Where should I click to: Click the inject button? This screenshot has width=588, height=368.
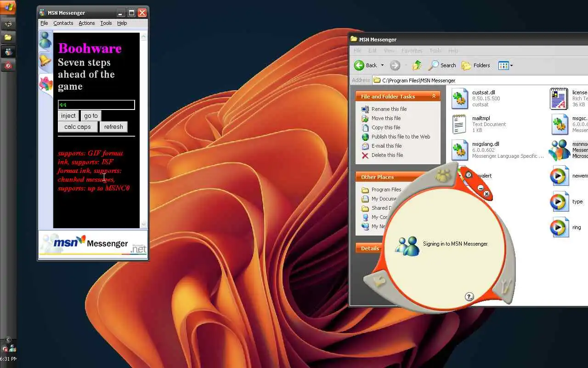pyautogui.click(x=68, y=115)
